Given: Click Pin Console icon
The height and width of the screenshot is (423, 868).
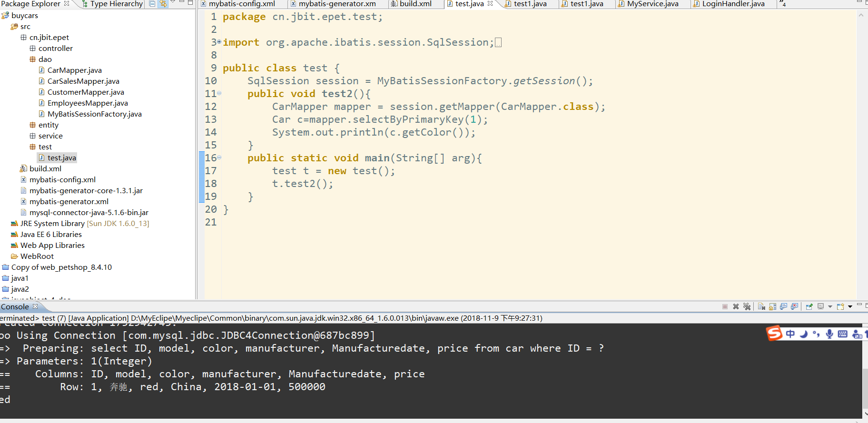Looking at the screenshot, I should (809, 306).
